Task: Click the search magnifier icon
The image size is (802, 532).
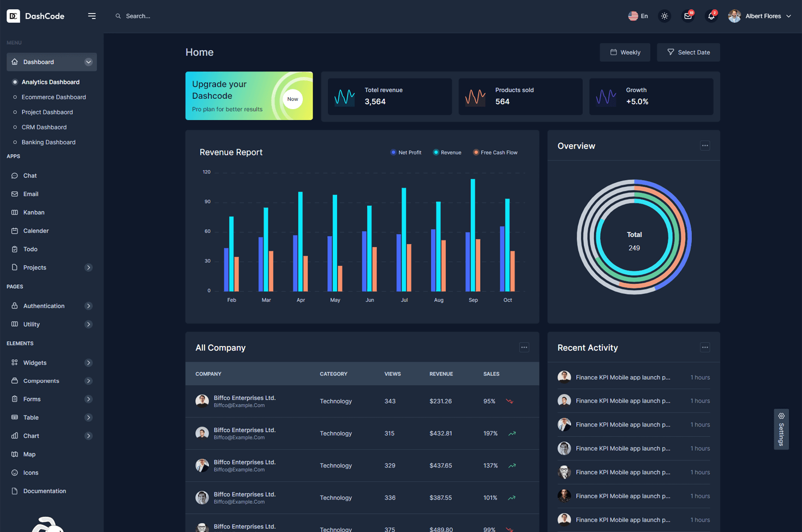Action: tap(118, 16)
